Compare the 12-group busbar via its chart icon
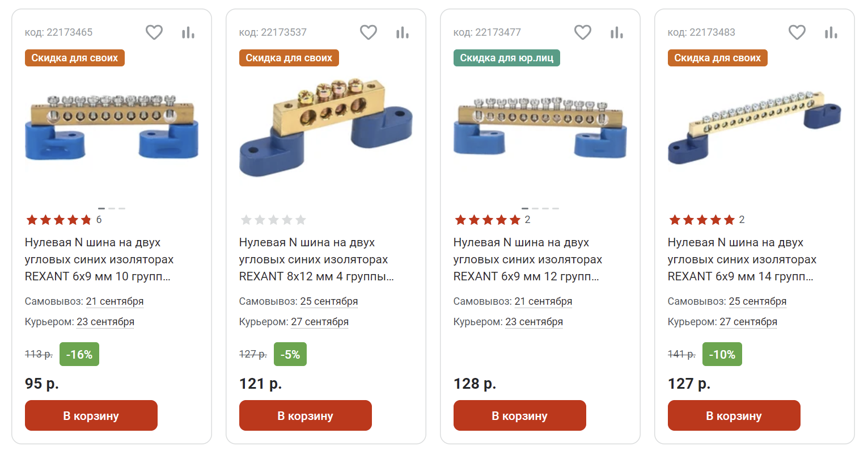The width and height of the screenshot is (868, 454). coord(617,33)
